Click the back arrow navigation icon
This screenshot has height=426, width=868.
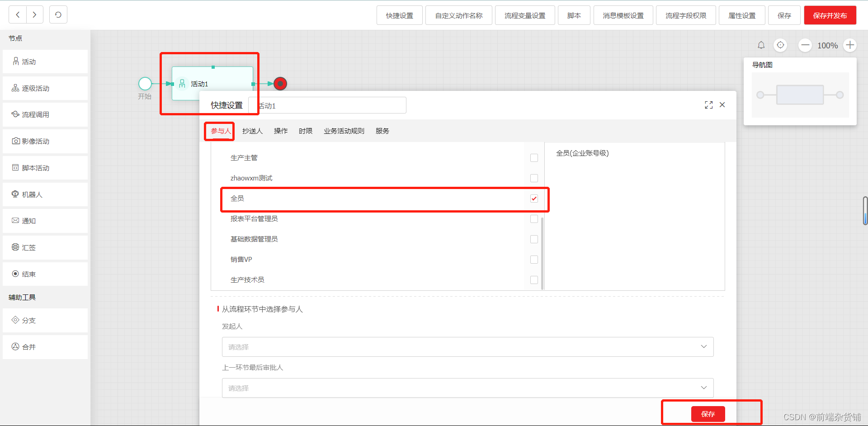pyautogui.click(x=18, y=14)
